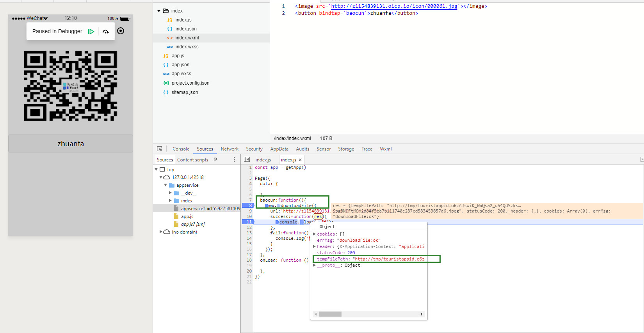Expand the index folder in the sources tree
This screenshot has height=333, width=644.
click(x=170, y=200)
